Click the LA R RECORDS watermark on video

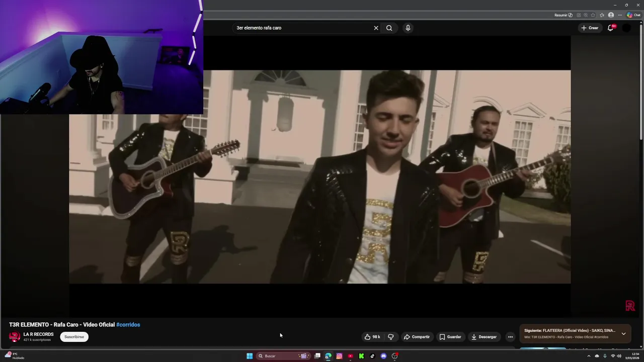click(630, 306)
